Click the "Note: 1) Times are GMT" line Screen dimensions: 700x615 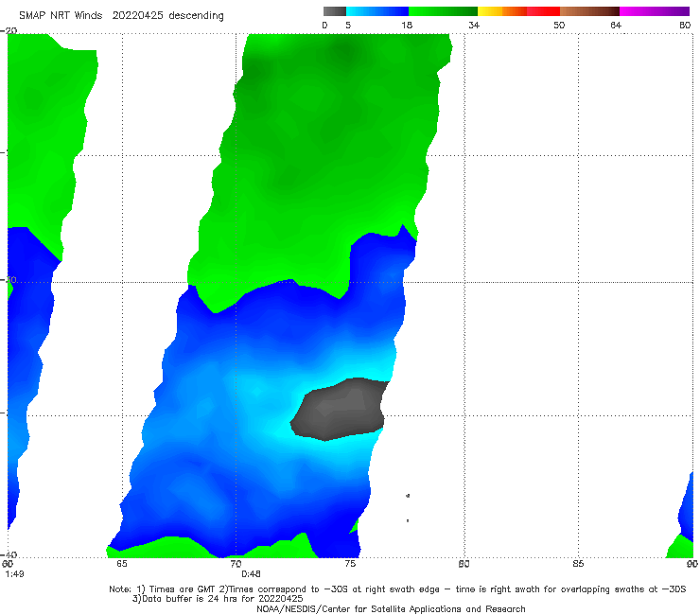point(397,589)
